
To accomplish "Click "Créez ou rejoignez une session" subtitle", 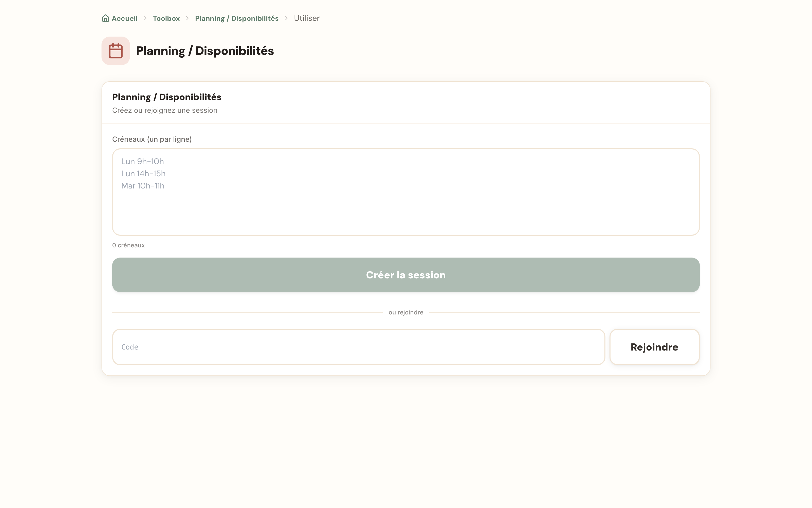I will [x=165, y=110].
